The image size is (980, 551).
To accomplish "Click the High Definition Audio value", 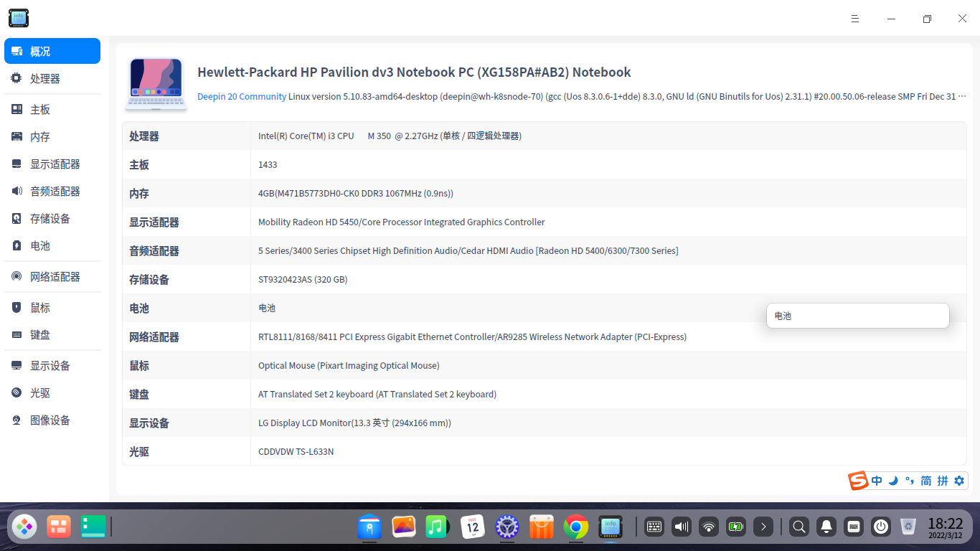I will tap(468, 251).
